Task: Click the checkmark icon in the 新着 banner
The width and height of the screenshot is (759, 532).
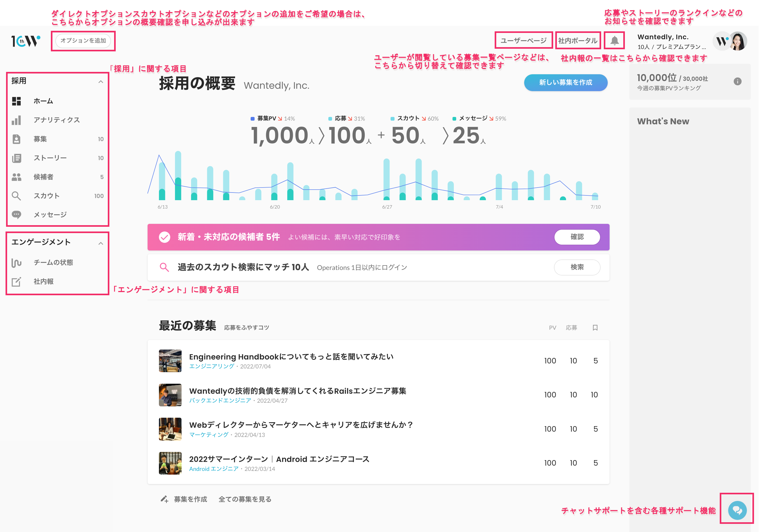Action: (164, 237)
